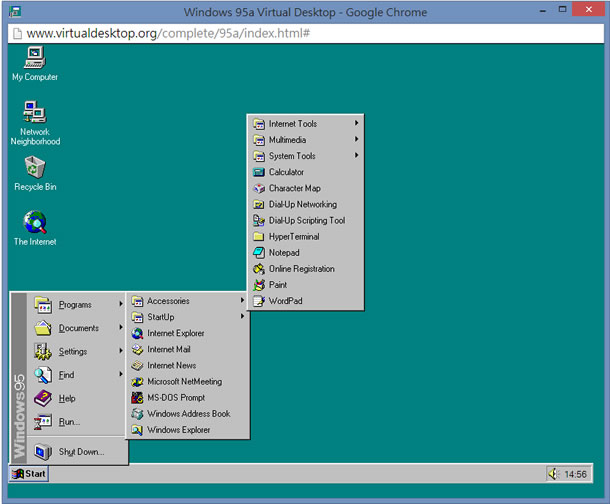This screenshot has height=504, width=610.
Task: Select Find in the Start menu
Action: click(x=77, y=374)
